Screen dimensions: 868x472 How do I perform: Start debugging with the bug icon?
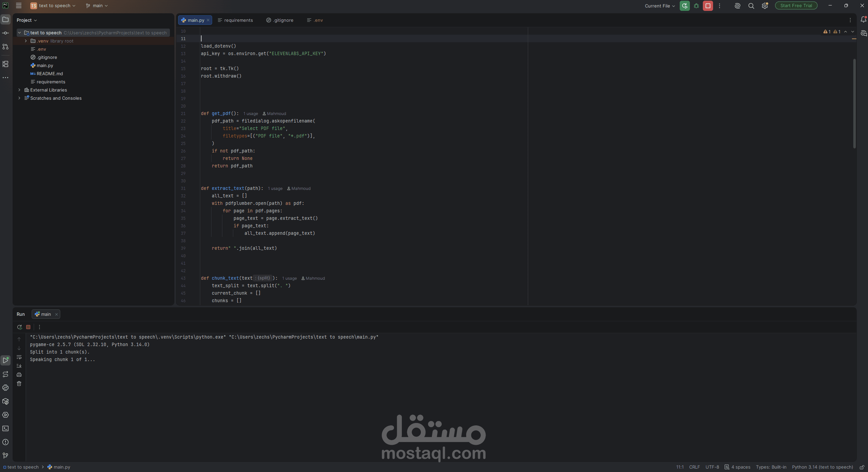click(696, 6)
